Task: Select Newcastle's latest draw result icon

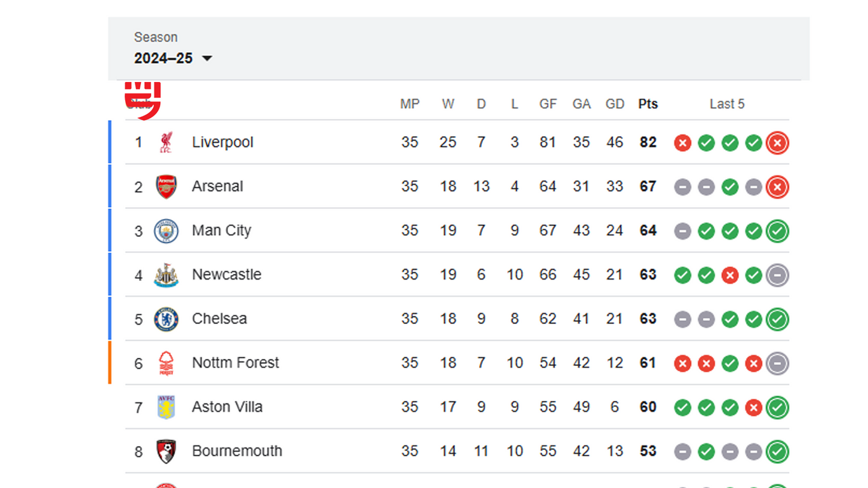Action: [x=777, y=275]
